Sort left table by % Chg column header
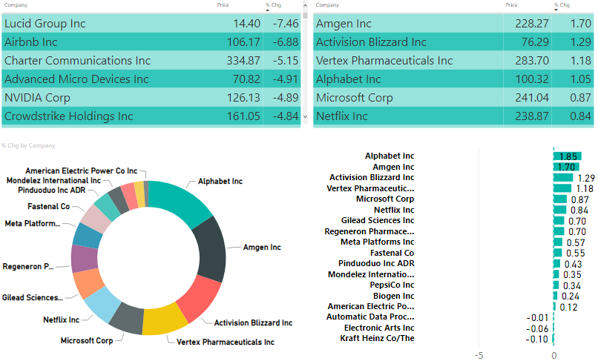The width and height of the screenshot is (598, 364). pos(274,5)
